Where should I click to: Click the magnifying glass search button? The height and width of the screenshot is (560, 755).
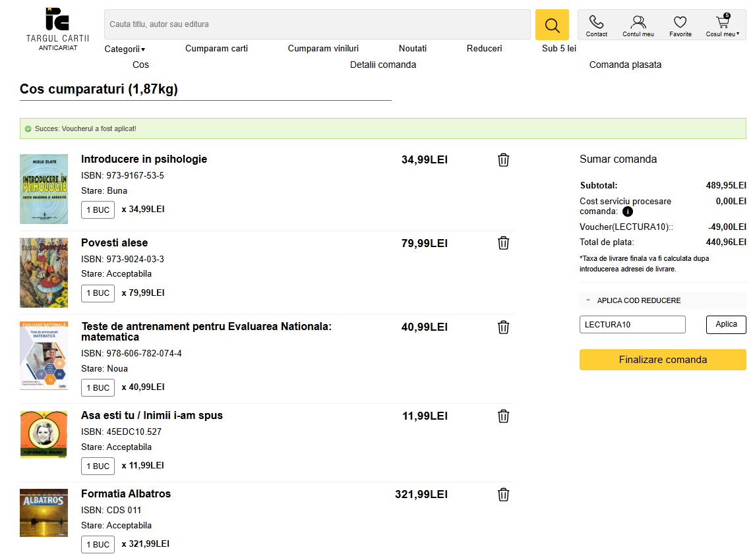point(552,25)
